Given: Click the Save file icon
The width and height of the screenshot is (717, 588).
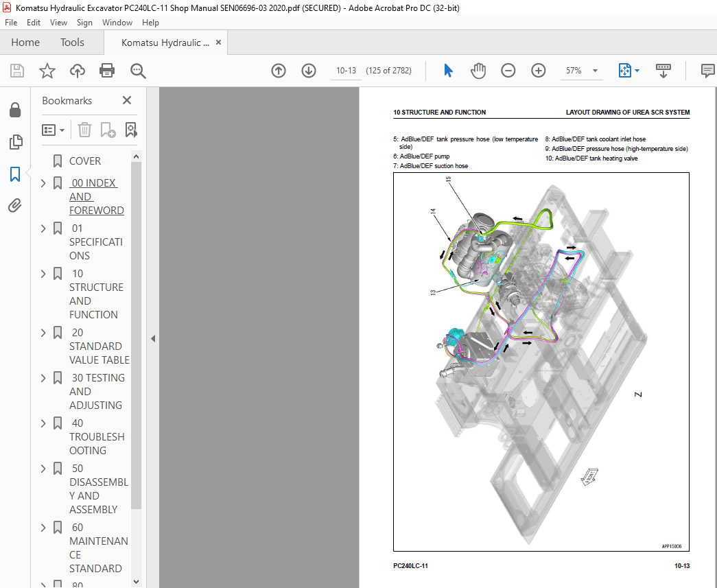Looking at the screenshot, I should 17,71.
